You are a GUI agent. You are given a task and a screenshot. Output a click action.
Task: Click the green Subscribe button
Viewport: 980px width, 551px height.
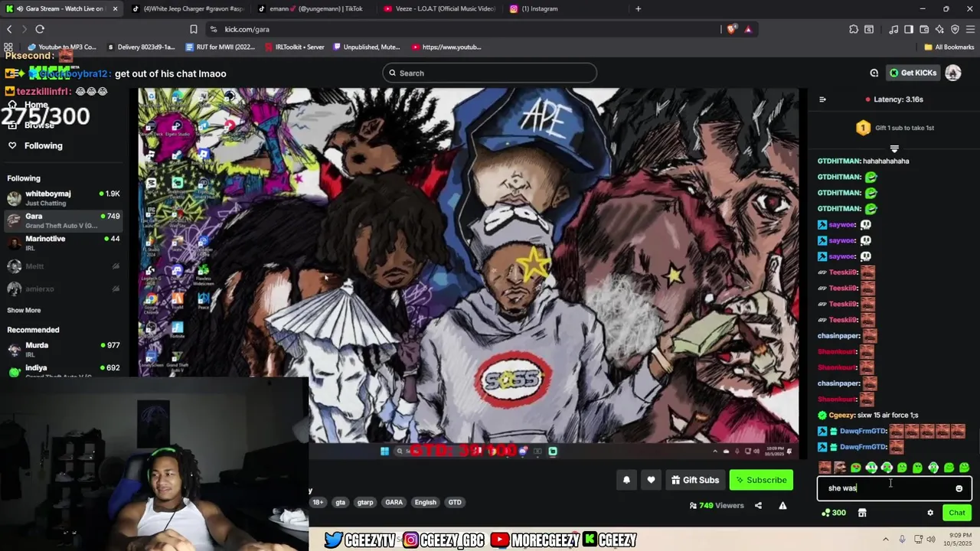point(761,480)
